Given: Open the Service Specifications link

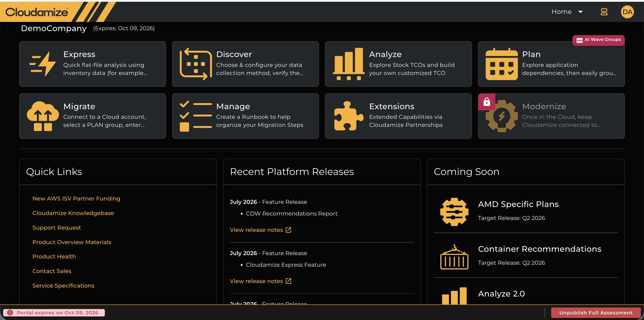Looking at the screenshot, I should 64,286.
